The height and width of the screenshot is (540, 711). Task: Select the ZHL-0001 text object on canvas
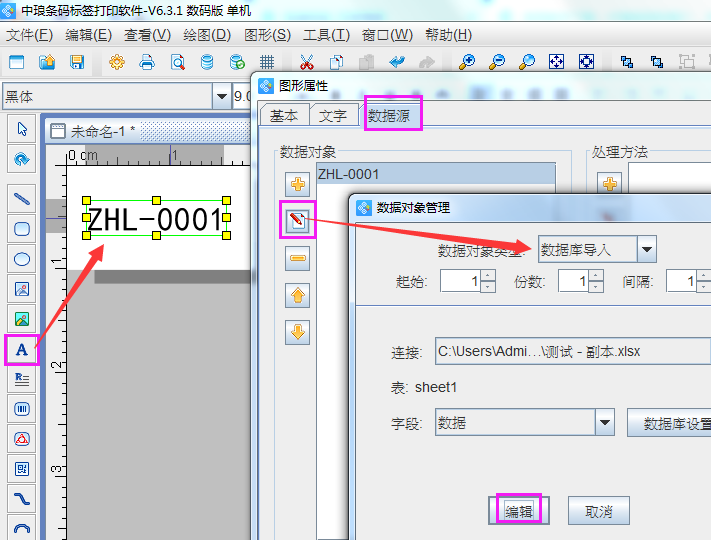(156, 218)
